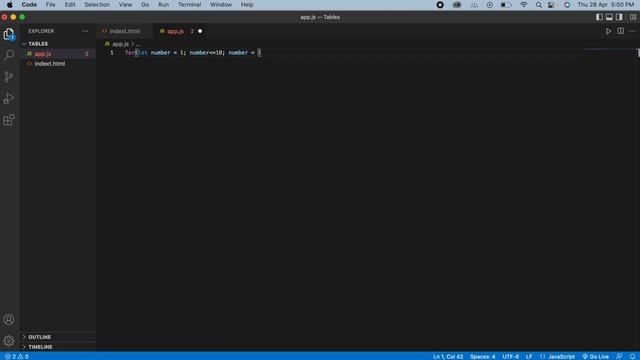Image resolution: width=640 pixels, height=360 pixels.
Task: Open the feedback icon in status bar
Action: click(x=619, y=356)
